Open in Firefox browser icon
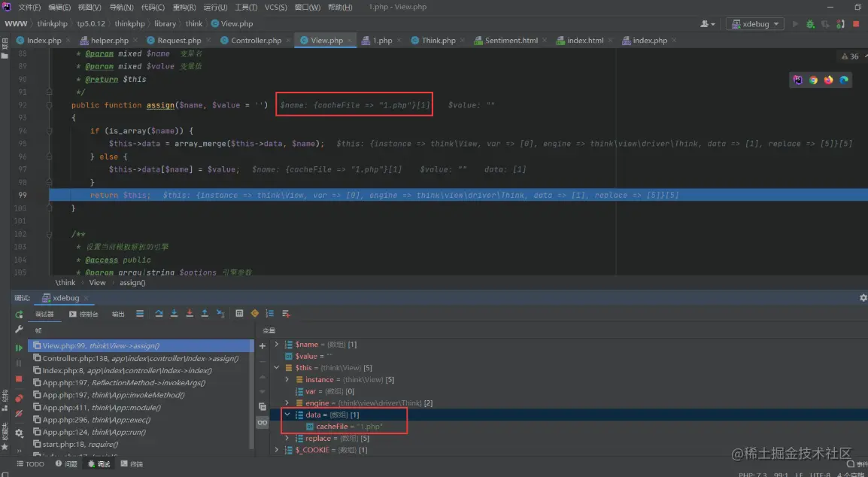Viewport: 868px width, 477px height. point(828,80)
